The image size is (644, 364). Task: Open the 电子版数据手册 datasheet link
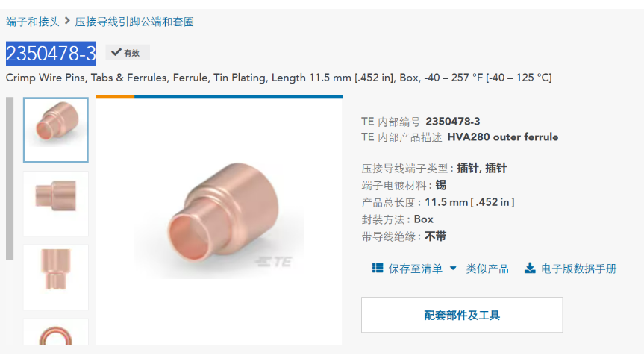coord(578,269)
